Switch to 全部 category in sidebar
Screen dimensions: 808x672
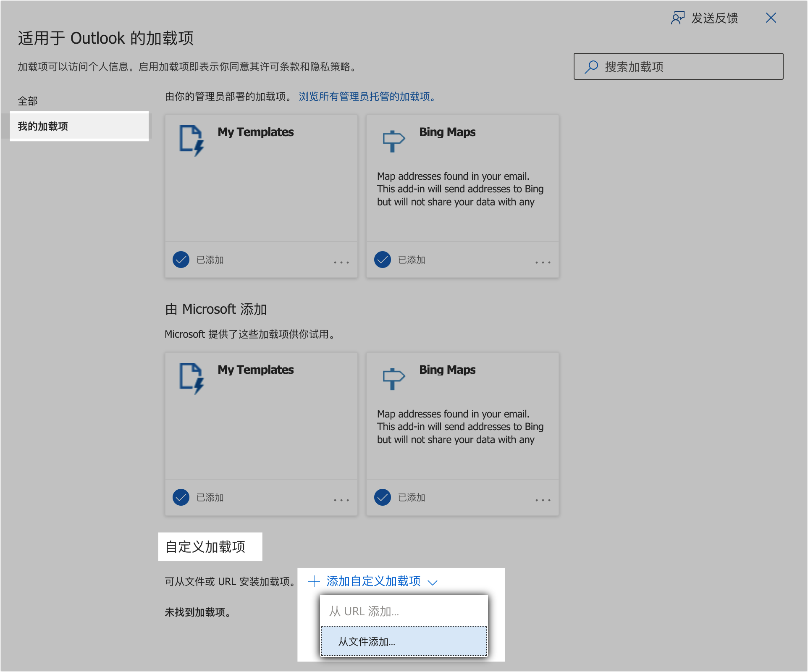coord(28,101)
